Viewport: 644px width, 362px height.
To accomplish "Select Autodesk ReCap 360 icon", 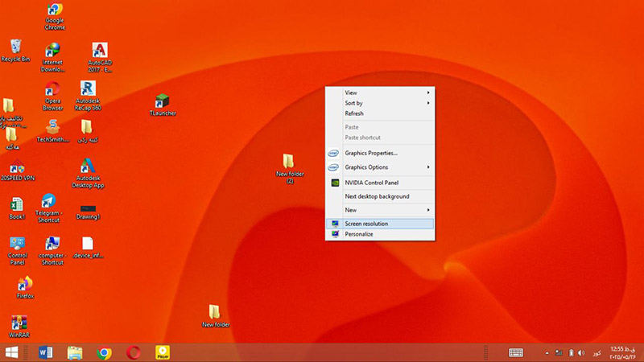I will pos(88,96).
